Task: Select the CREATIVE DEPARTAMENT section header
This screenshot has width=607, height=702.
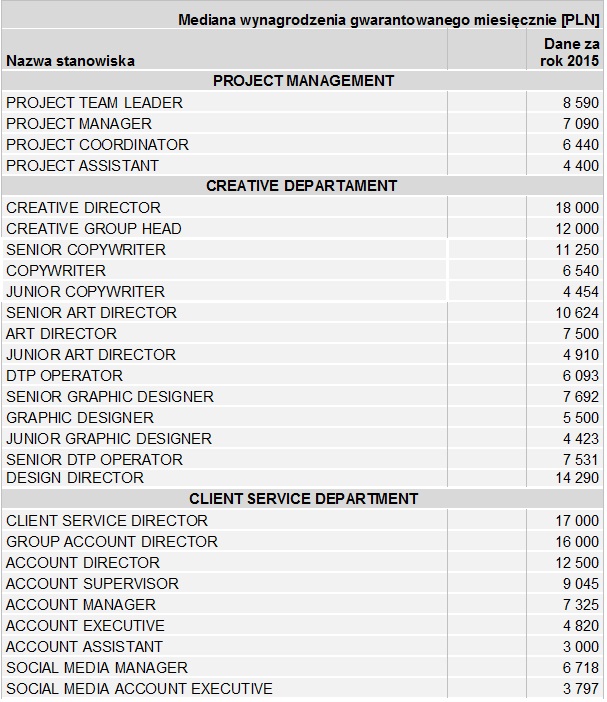Action: tap(301, 186)
